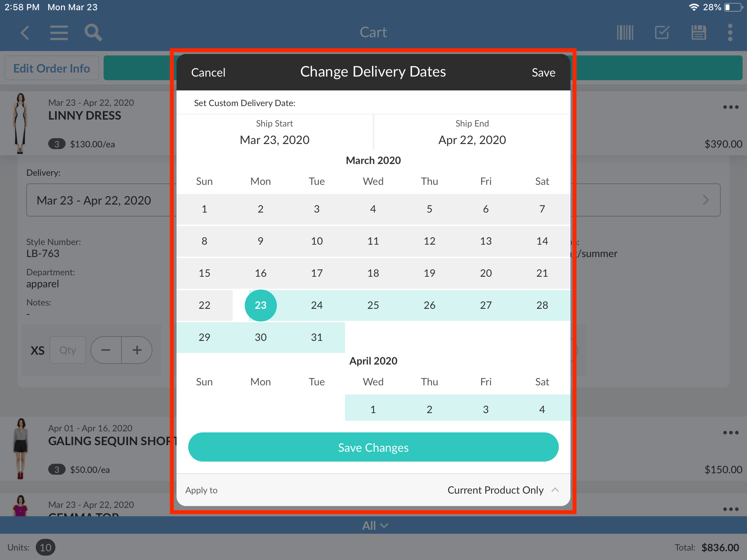Image resolution: width=747 pixels, height=560 pixels.
Task: Select the checkmark/approval icon
Action: pos(661,32)
